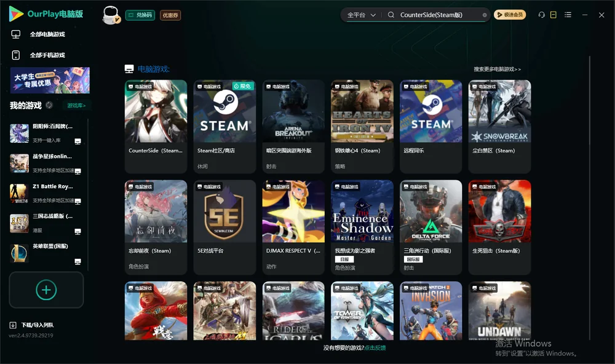Click the computer icon in the 英雄联盟(国服) row
This screenshot has height=364, width=615.
click(77, 262)
